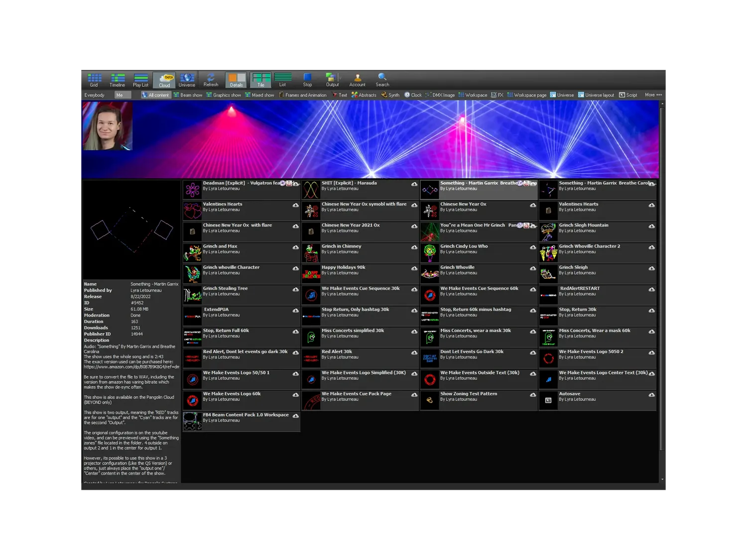Click cloud icon for Show Zoning Test Pattern
The width and height of the screenshot is (747, 560).
point(533,395)
